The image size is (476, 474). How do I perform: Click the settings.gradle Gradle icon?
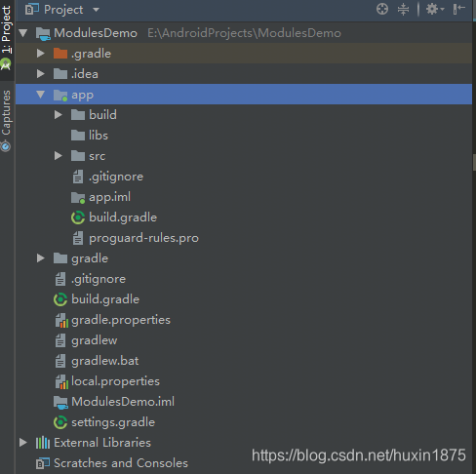click(60, 422)
